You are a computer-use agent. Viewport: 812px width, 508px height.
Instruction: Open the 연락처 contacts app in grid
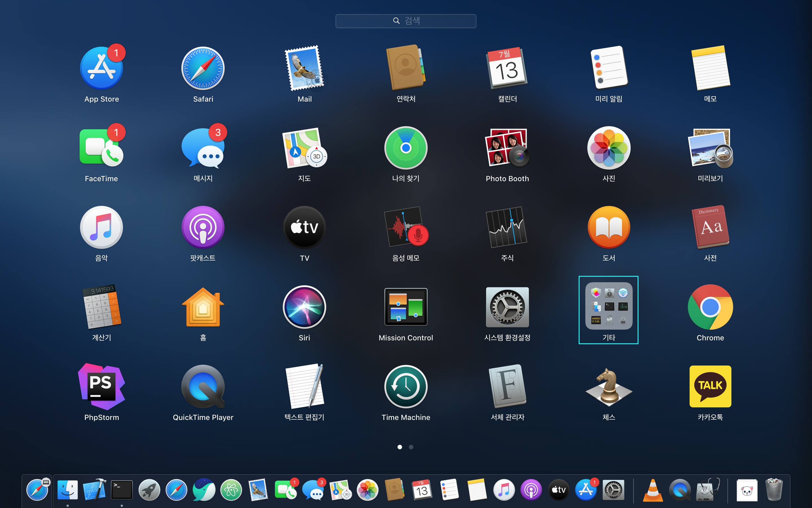pos(406,67)
